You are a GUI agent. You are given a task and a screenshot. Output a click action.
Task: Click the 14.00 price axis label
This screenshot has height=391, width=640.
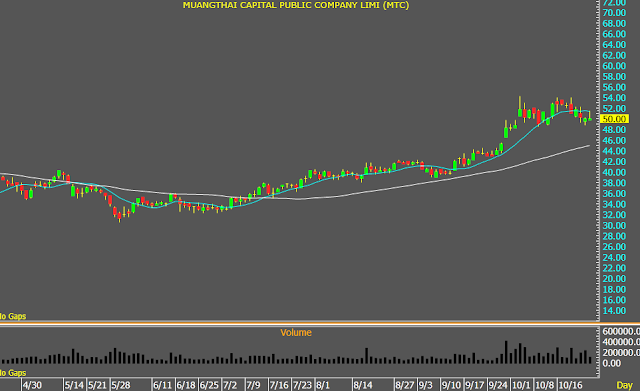614,311
